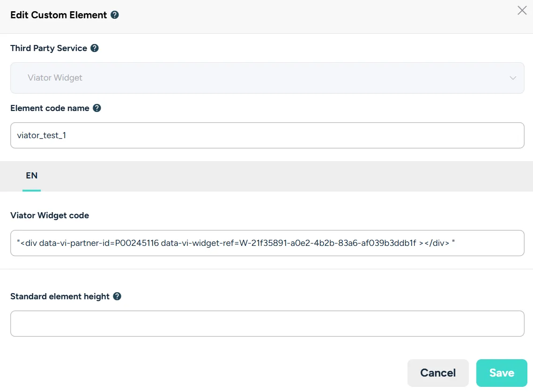Click help icon next to Element code name
This screenshot has width=533, height=392.
97,108
